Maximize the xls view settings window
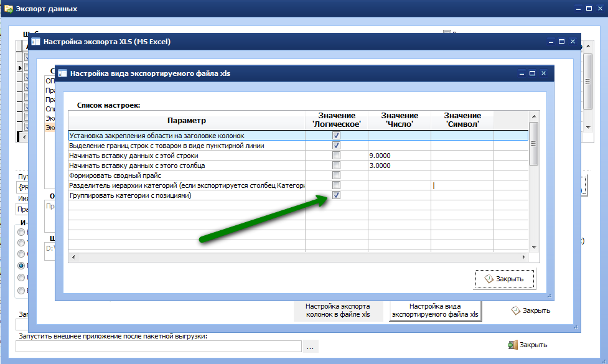Viewport: 608px width, 364px height. point(532,73)
